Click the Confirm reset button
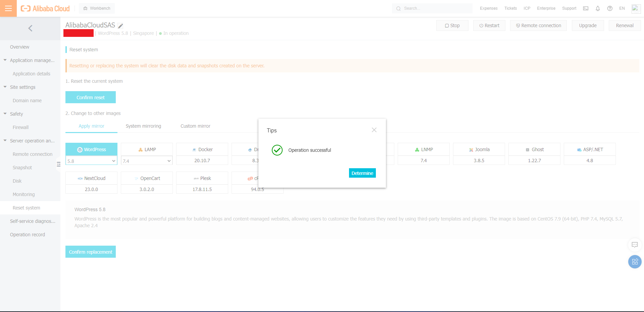644x312 pixels. point(91,97)
